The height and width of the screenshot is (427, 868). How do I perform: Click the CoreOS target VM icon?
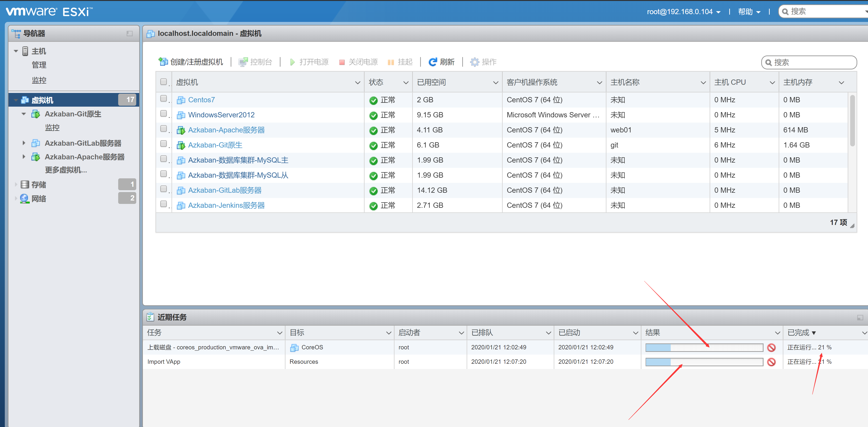coord(294,348)
